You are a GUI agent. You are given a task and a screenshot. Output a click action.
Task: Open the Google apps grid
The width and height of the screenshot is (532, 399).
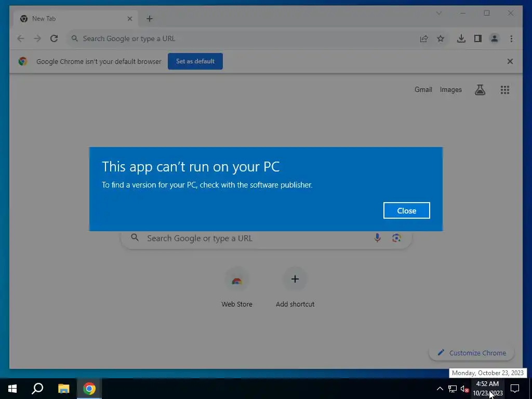click(x=505, y=90)
